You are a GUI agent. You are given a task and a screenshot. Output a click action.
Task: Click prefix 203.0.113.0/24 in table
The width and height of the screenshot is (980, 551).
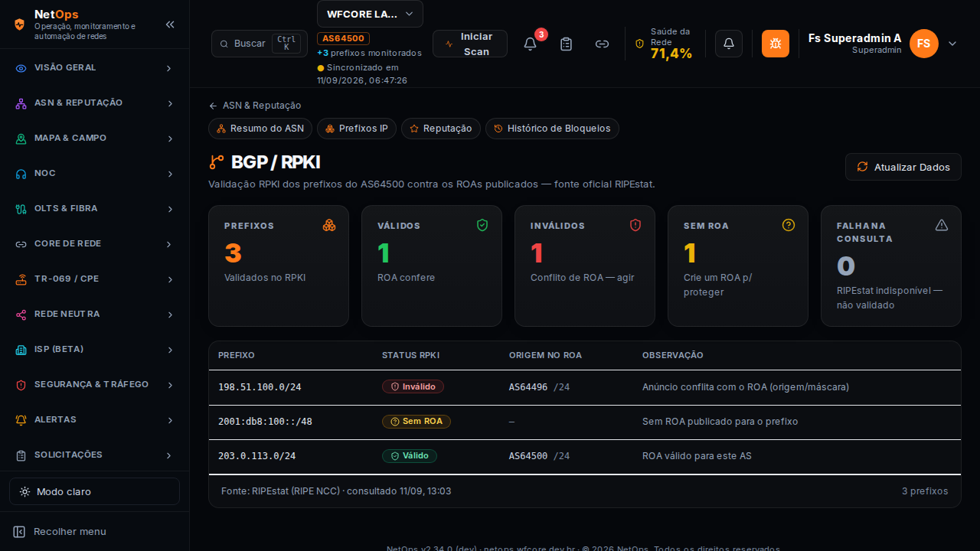[x=256, y=456]
